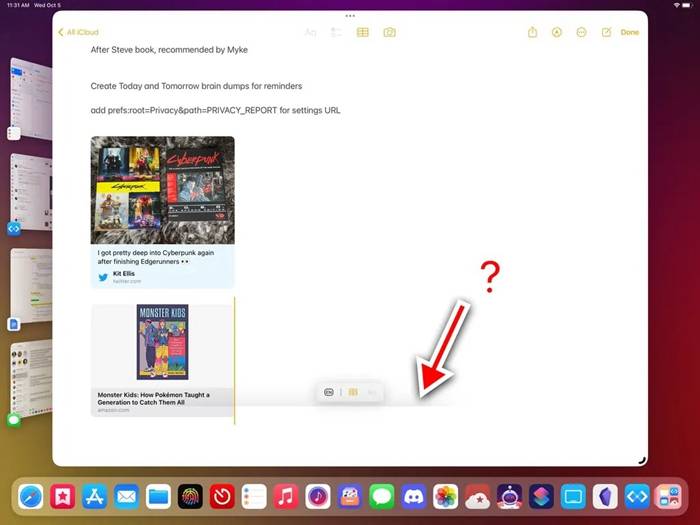Viewport: 700px width, 525px height.
Task: Enable the markup pen tool
Action: point(557,32)
